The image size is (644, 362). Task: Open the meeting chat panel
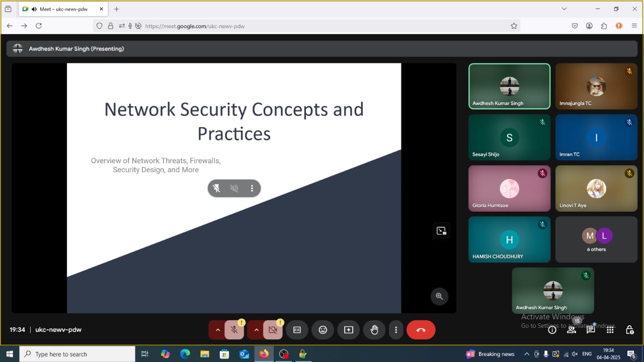pyautogui.click(x=591, y=330)
